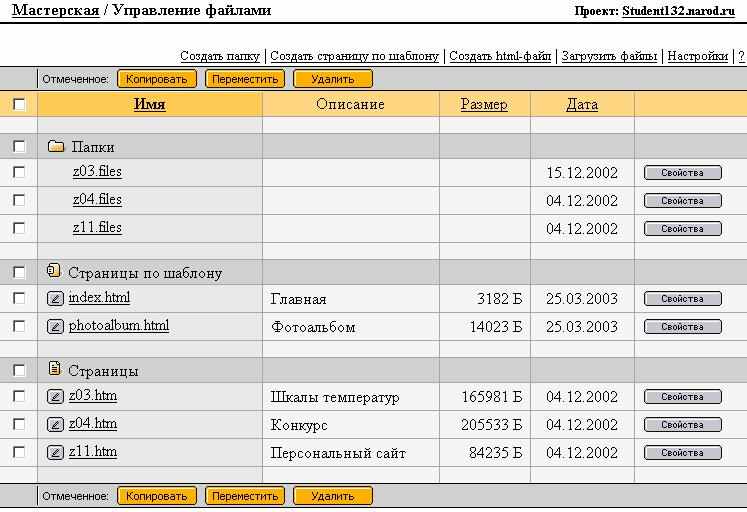Open Свойства for z04.files
This screenshot has width=747, height=512.
pos(683,201)
